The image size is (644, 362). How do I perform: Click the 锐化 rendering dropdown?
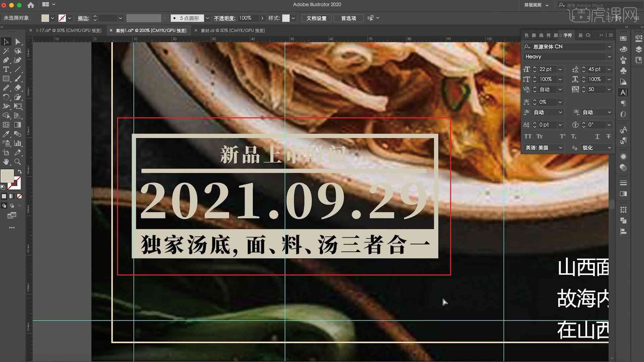pyautogui.click(x=596, y=147)
